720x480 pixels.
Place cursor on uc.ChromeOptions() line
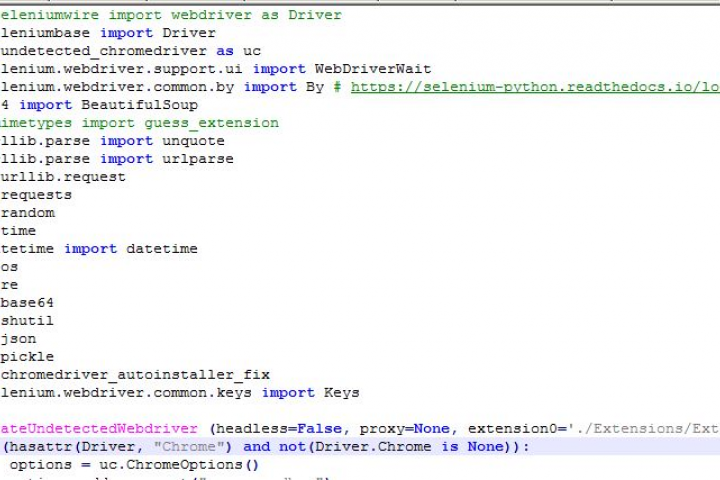(x=134, y=464)
